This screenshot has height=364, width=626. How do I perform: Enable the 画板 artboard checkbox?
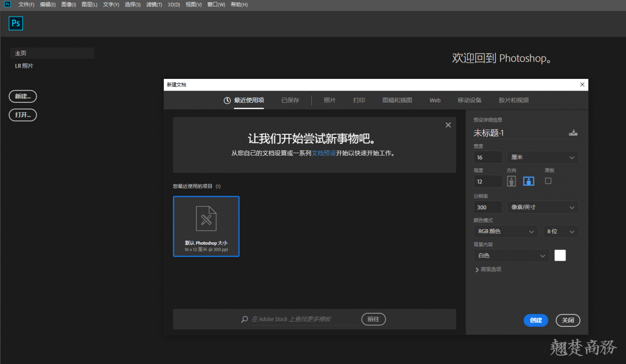point(548,181)
